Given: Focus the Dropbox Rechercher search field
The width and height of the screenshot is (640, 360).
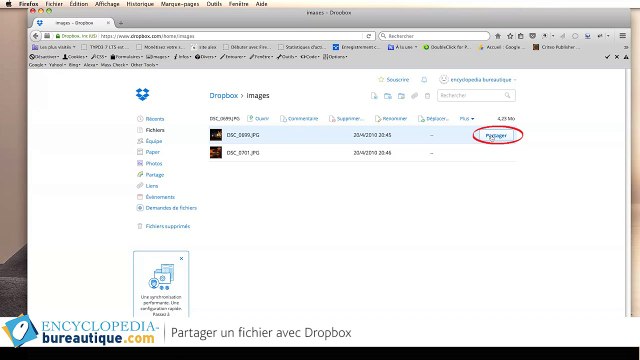Looking at the screenshot, I should point(476,96).
